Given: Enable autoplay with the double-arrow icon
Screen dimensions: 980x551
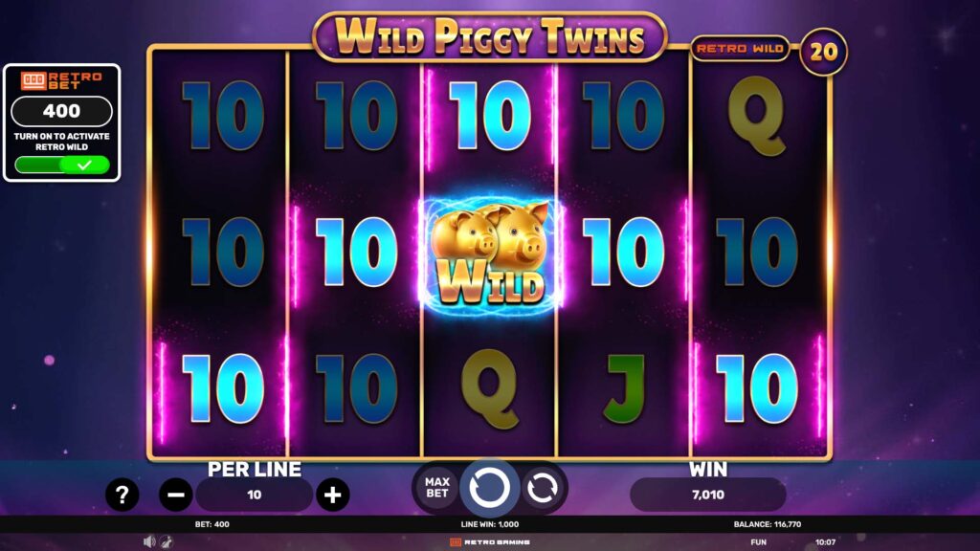Looking at the screenshot, I should point(542,487).
